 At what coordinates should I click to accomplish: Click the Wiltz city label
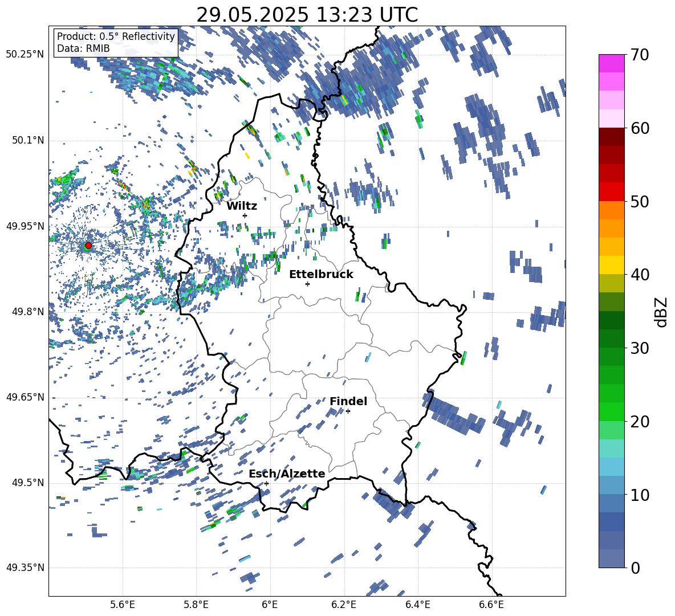tap(242, 206)
